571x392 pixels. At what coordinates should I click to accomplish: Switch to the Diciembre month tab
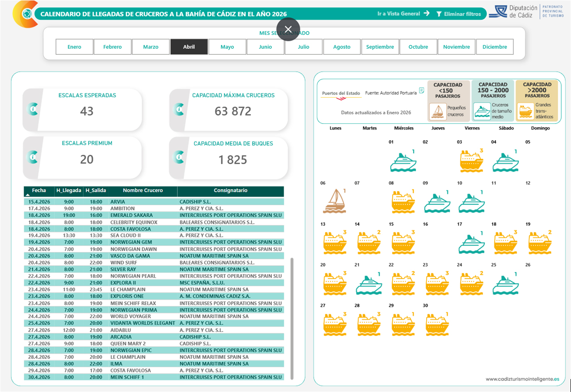(495, 47)
